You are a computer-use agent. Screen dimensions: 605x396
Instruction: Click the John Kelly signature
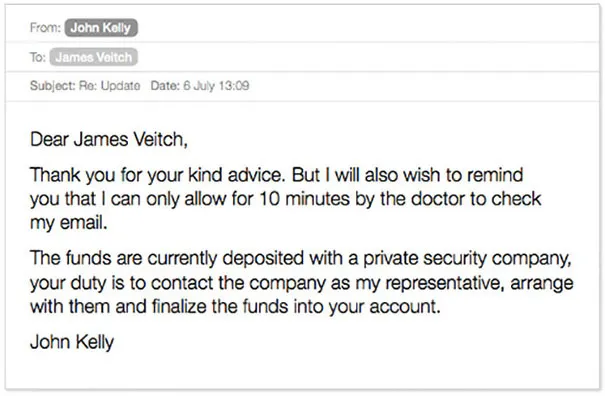click(x=72, y=342)
